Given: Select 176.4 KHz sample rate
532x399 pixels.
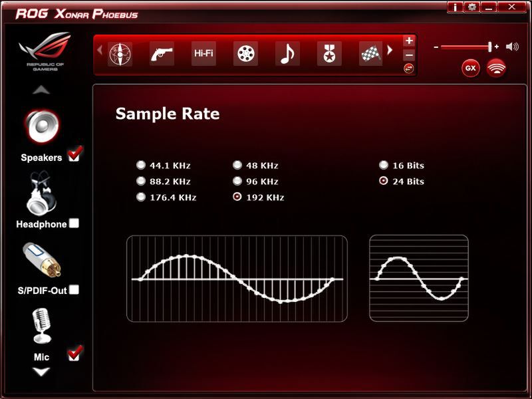Looking at the screenshot, I should click(141, 197).
